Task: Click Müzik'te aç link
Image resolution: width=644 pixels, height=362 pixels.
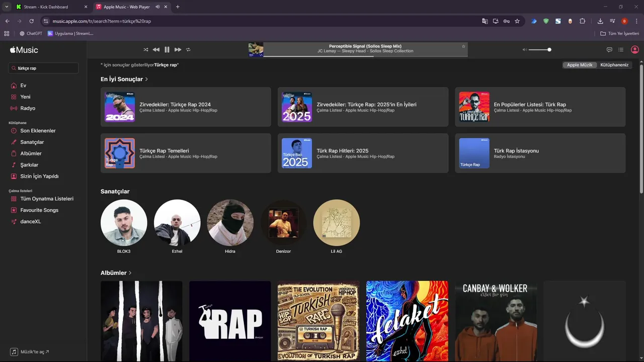Action: tap(30, 352)
